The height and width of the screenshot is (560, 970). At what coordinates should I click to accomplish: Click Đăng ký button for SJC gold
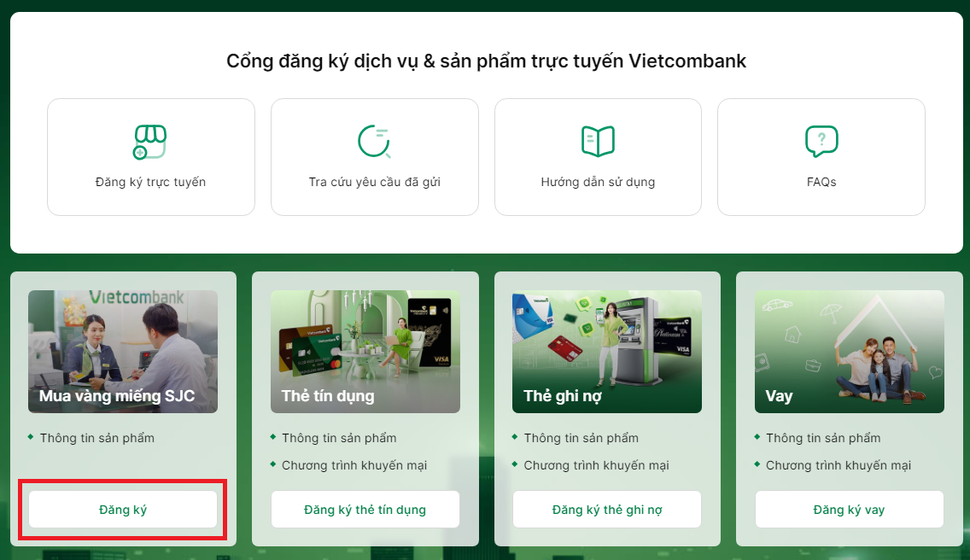click(123, 510)
